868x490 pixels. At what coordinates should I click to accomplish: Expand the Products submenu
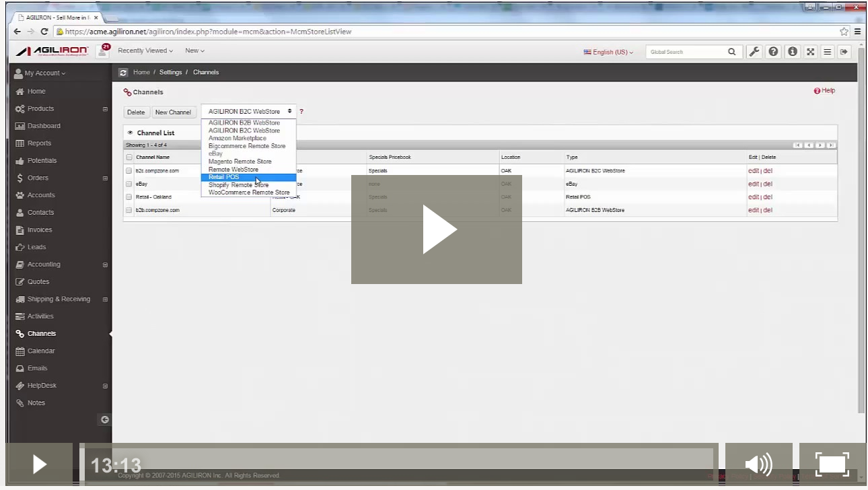105,109
